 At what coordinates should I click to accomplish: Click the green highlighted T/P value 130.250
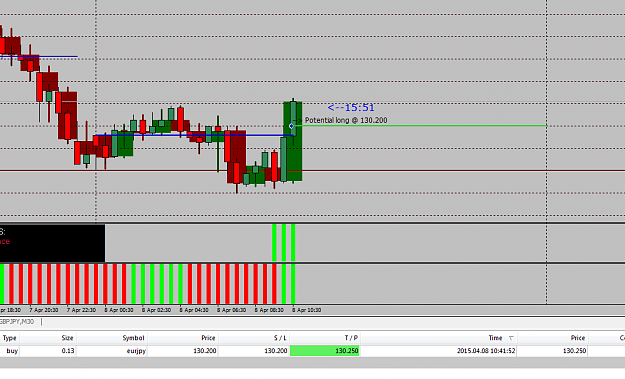coord(324,351)
